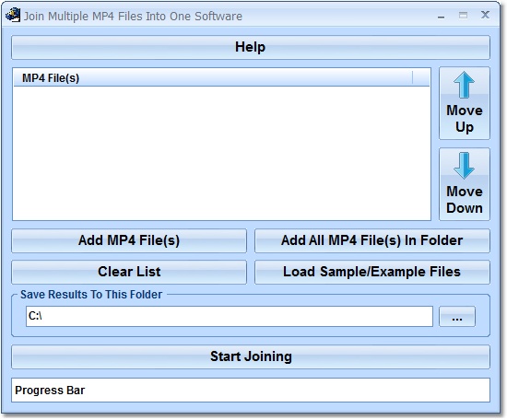Click the blue Move Up arrow

tap(464, 85)
